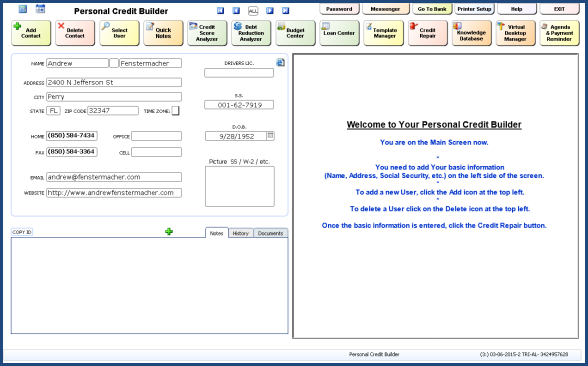Click the Help button
This screenshot has height=366, width=588.
tap(517, 9)
